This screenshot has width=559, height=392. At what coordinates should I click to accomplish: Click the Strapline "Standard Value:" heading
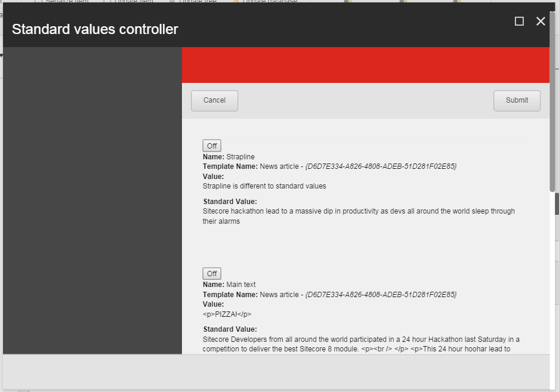[230, 202]
